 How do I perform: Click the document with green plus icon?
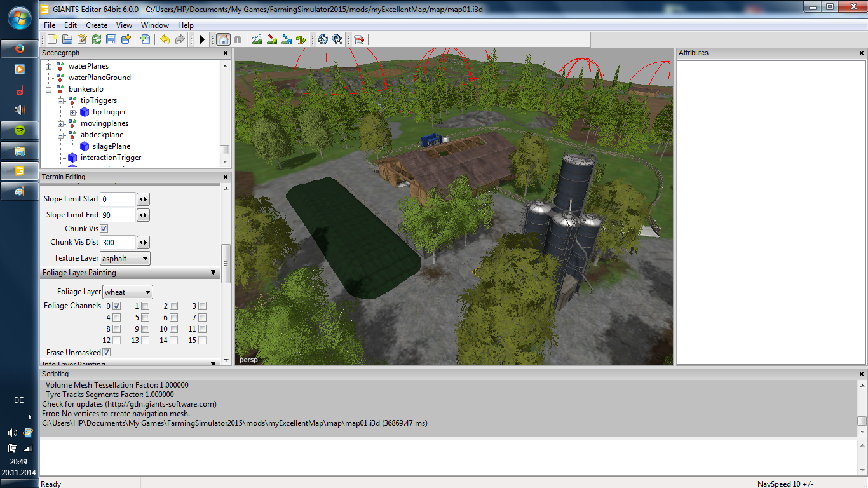tap(146, 39)
